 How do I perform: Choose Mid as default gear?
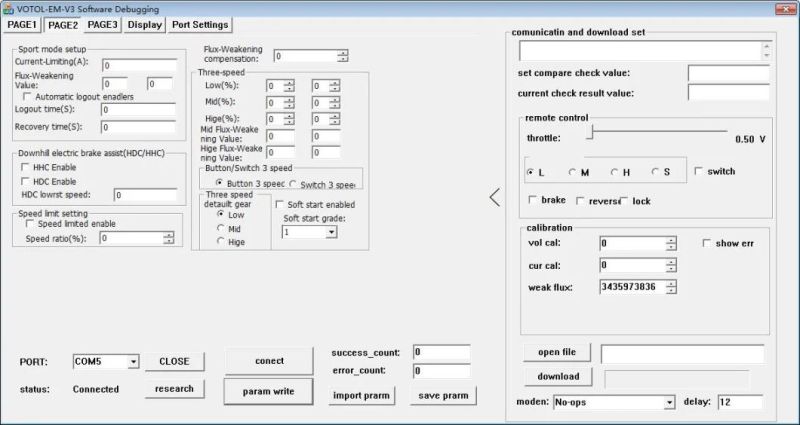pyautogui.click(x=221, y=228)
